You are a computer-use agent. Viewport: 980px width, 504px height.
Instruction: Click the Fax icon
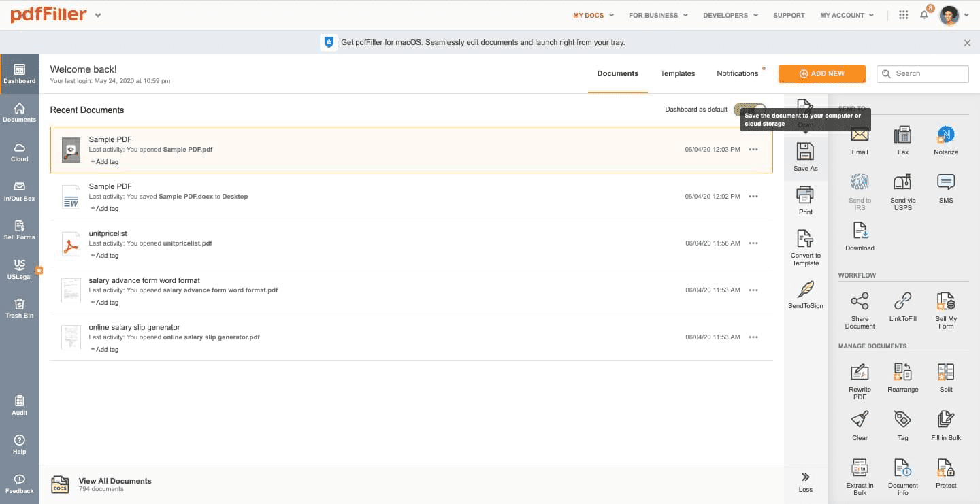pos(903,134)
